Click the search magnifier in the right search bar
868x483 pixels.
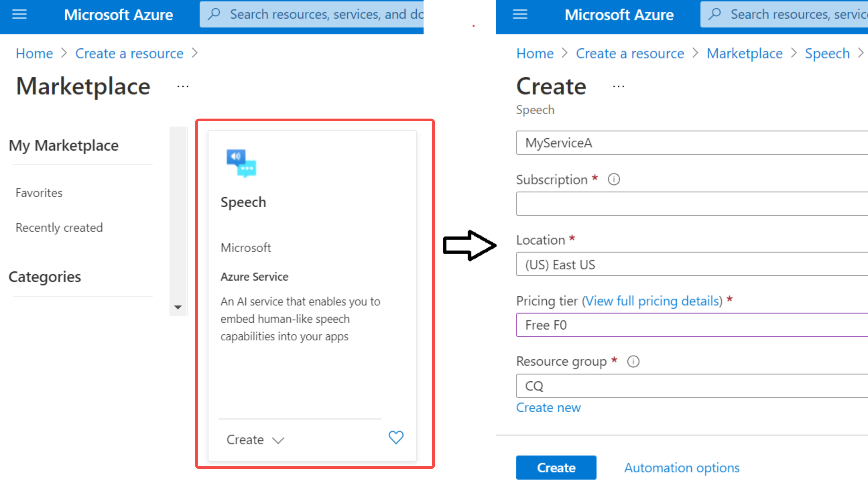coord(715,14)
